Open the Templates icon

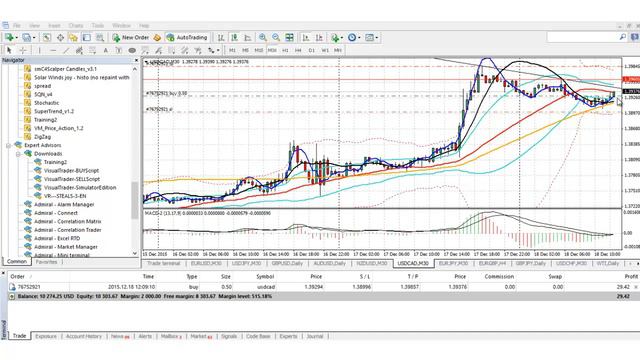click(x=369, y=38)
